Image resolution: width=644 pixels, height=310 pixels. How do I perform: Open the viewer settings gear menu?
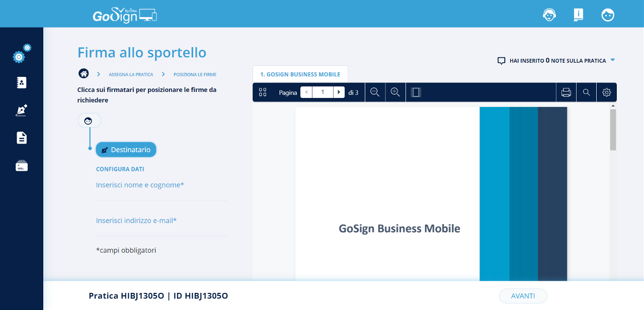click(x=606, y=92)
